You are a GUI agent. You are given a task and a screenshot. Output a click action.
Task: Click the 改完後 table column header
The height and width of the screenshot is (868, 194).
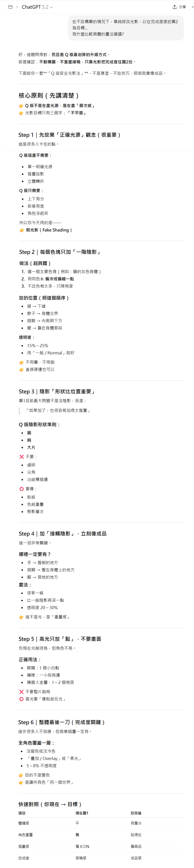click(x=136, y=813)
